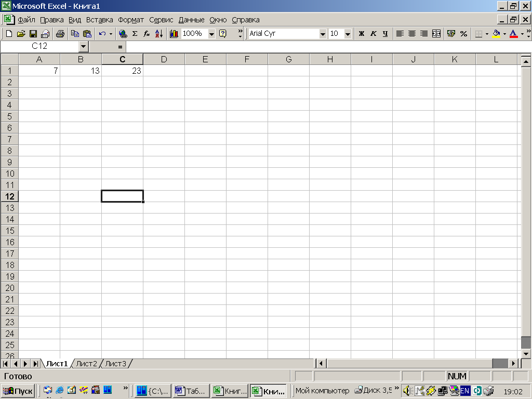Open the zoom 100% dropdown
This screenshot has height=399, width=532.
point(211,34)
